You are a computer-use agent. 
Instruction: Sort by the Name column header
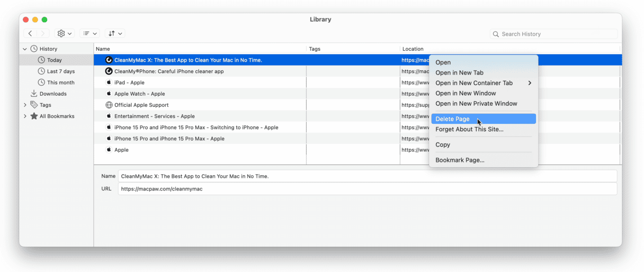click(200, 49)
